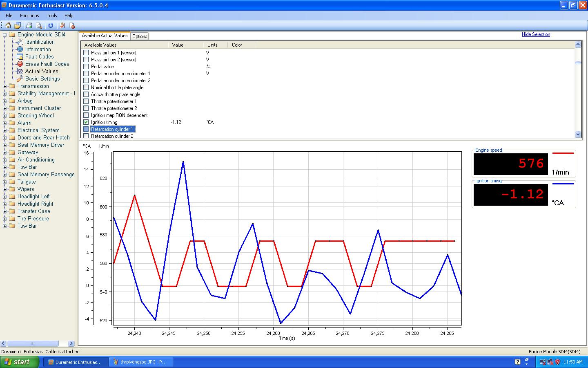Open the Functions menu
The image size is (588, 368).
(x=29, y=16)
